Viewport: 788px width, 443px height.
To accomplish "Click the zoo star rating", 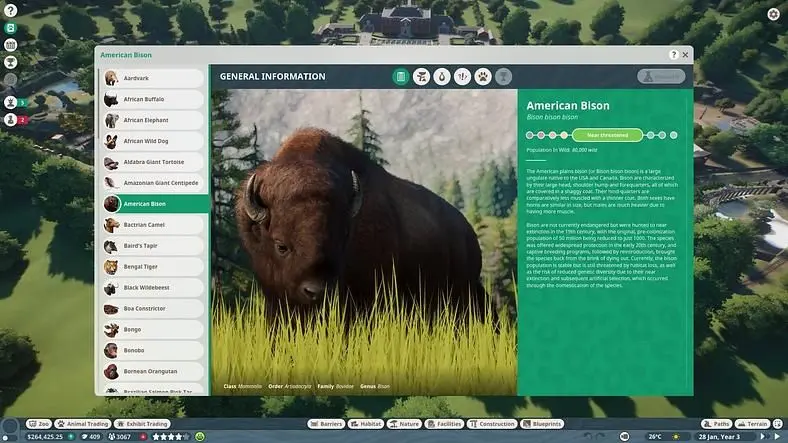I will click(x=171, y=437).
